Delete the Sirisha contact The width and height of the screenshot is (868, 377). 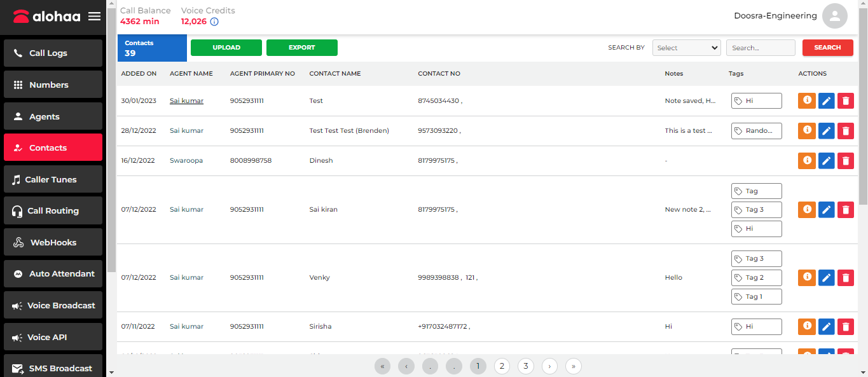[x=846, y=326]
